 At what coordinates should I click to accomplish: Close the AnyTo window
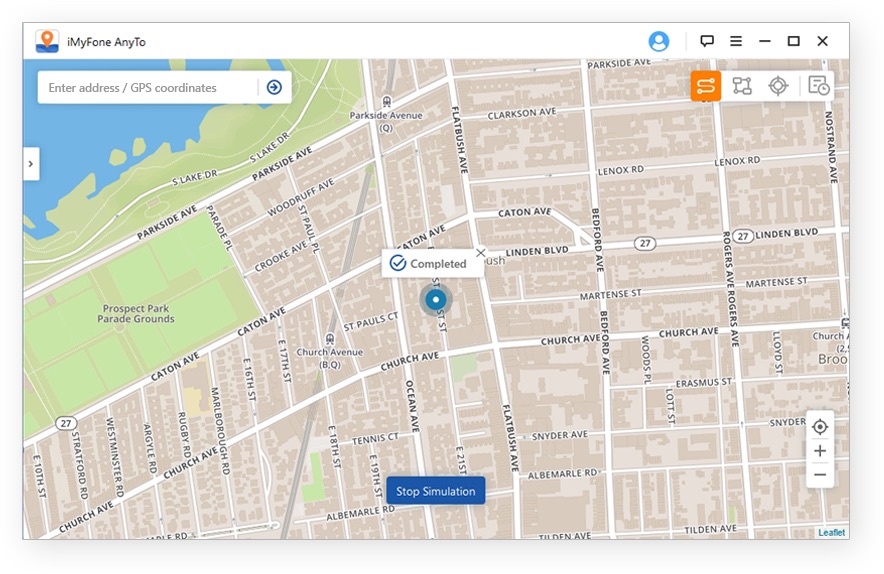(823, 41)
